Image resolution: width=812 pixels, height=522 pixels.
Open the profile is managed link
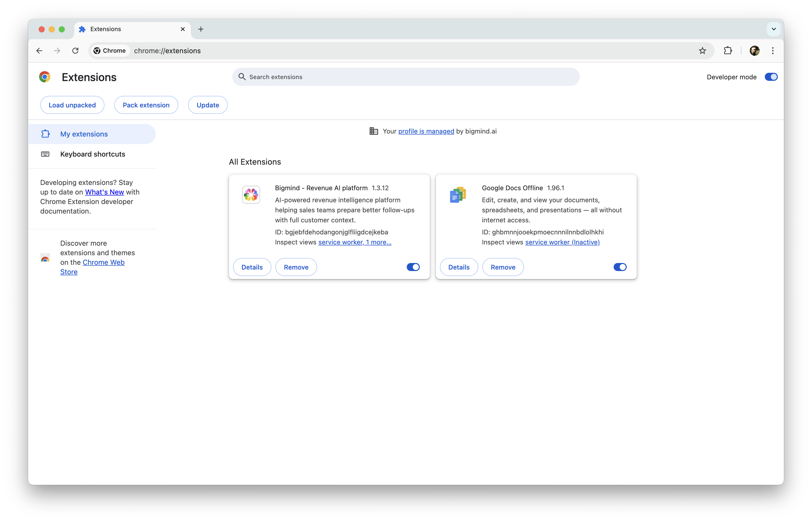point(426,131)
